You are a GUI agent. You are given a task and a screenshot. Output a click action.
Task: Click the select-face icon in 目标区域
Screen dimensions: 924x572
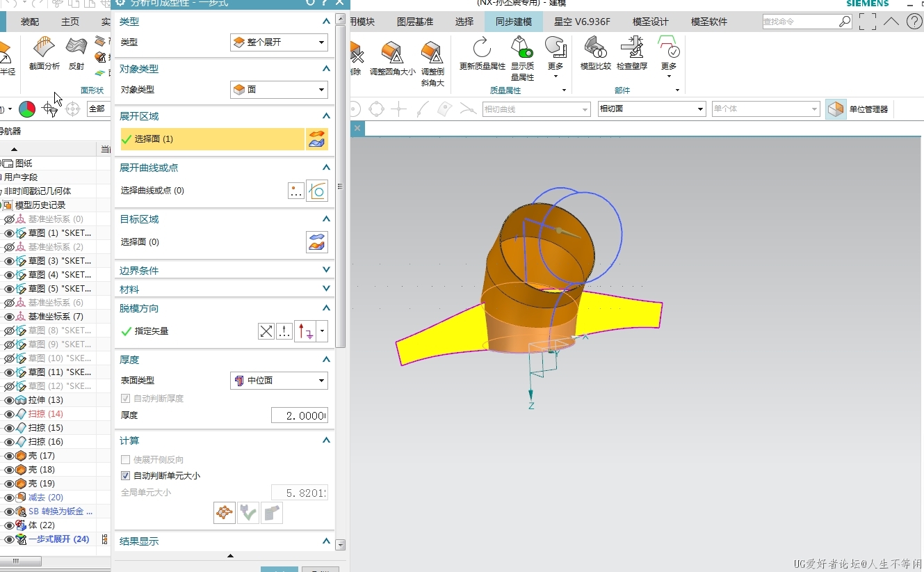tap(317, 242)
